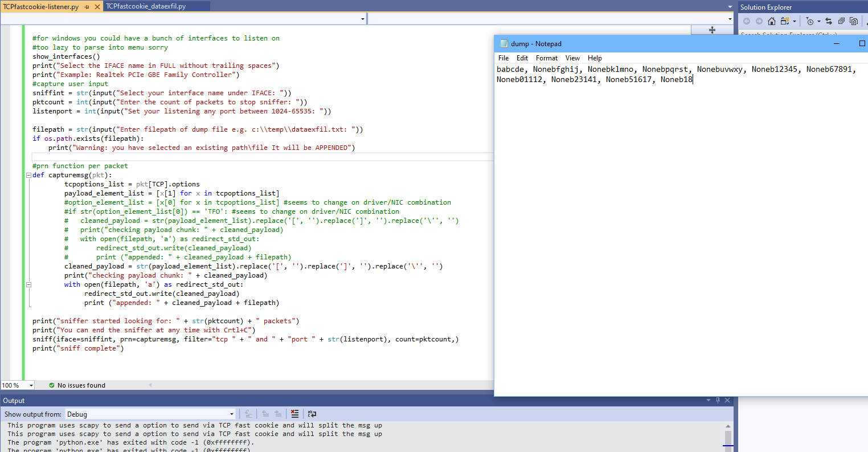Open the switch views dropdown in Solution Explorer
The image size is (868, 452).
click(x=795, y=21)
